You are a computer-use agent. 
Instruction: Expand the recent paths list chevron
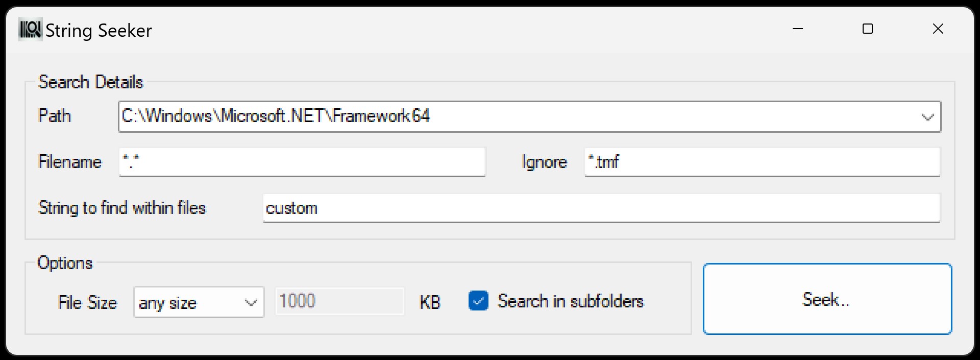click(x=926, y=116)
